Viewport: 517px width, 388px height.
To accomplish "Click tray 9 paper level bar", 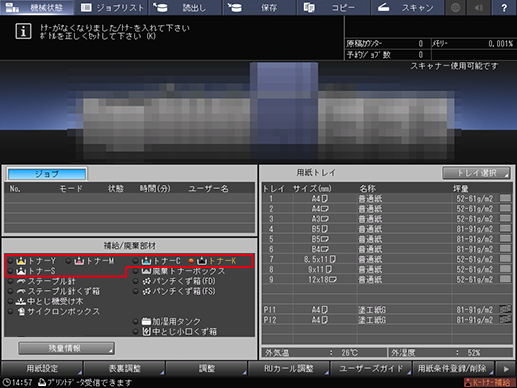I will (505, 279).
